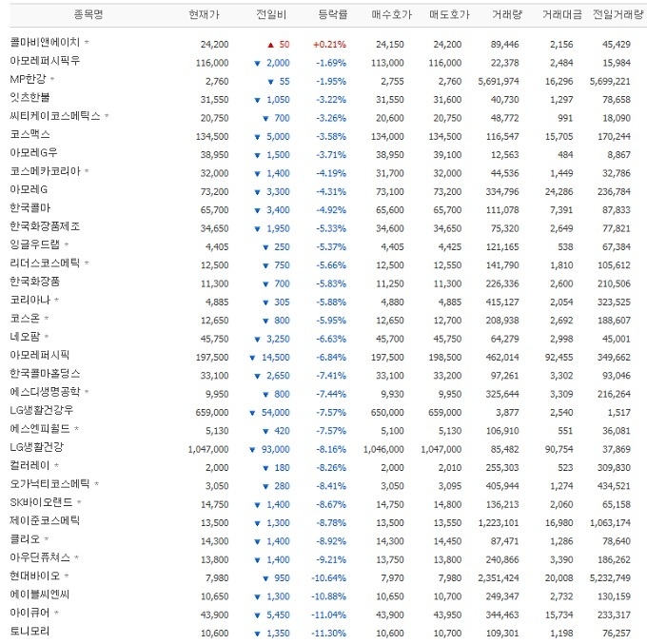The image size is (647, 644).
Task: Select the -11.30% change rate cell
Action: click(x=329, y=633)
